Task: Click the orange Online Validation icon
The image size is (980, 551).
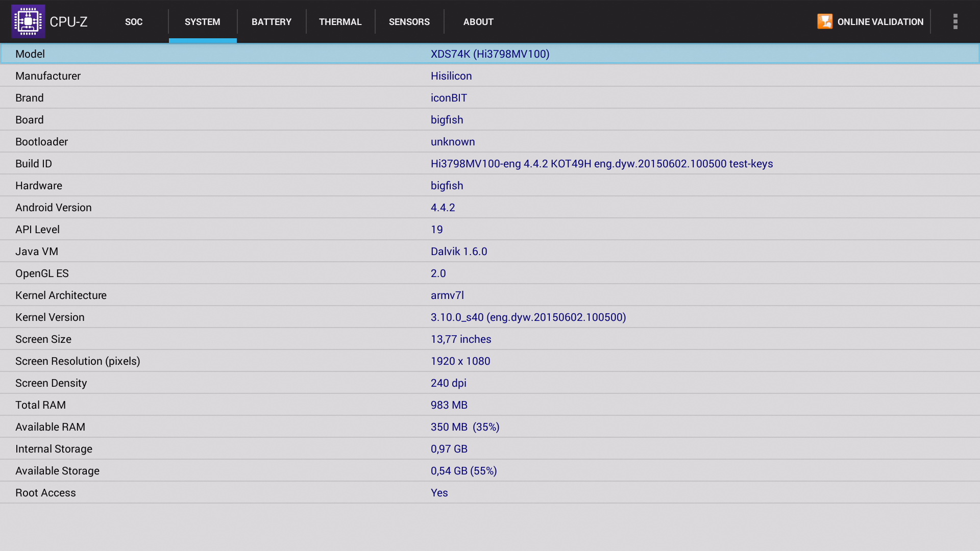Action: (824, 21)
